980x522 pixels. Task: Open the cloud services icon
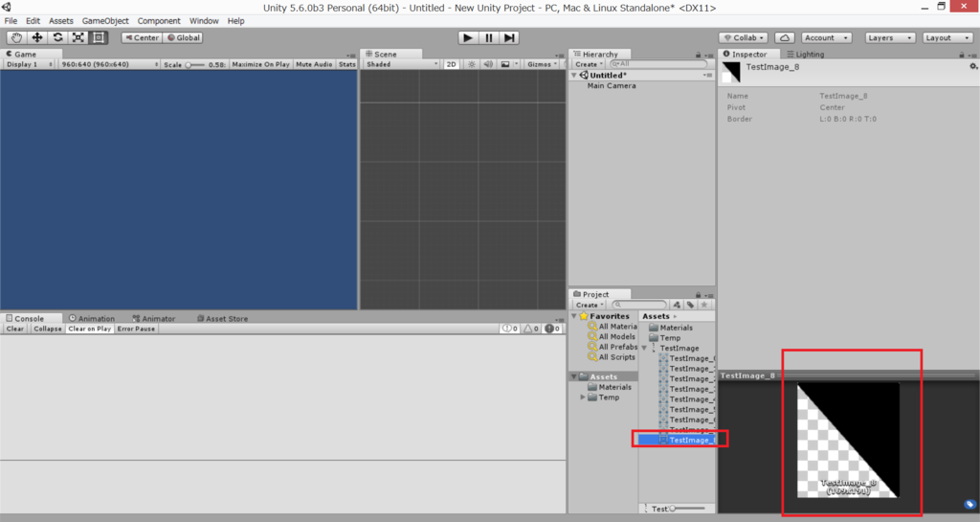[x=785, y=37]
